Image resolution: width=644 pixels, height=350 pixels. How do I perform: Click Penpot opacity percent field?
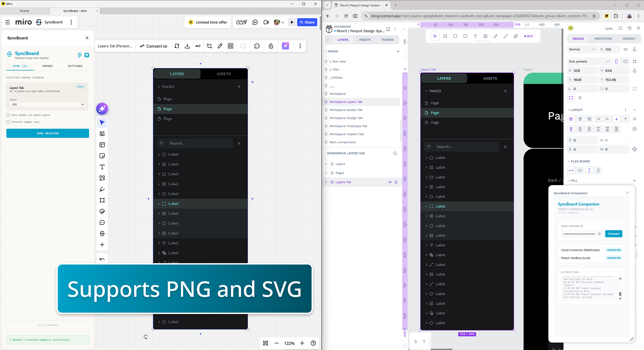click(610, 49)
